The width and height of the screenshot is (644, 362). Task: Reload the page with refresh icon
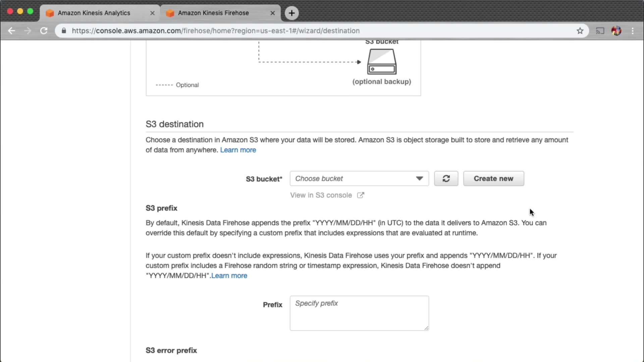pyautogui.click(x=44, y=31)
